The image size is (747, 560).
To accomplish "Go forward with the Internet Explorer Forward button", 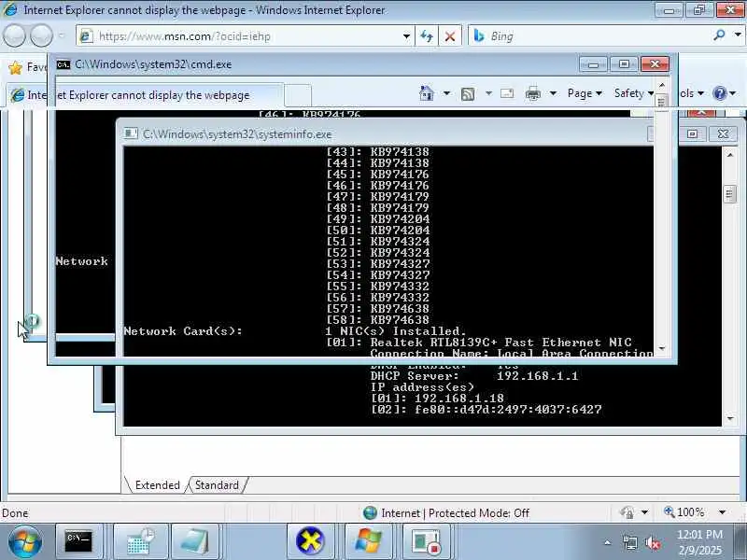I will (x=41, y=35).
